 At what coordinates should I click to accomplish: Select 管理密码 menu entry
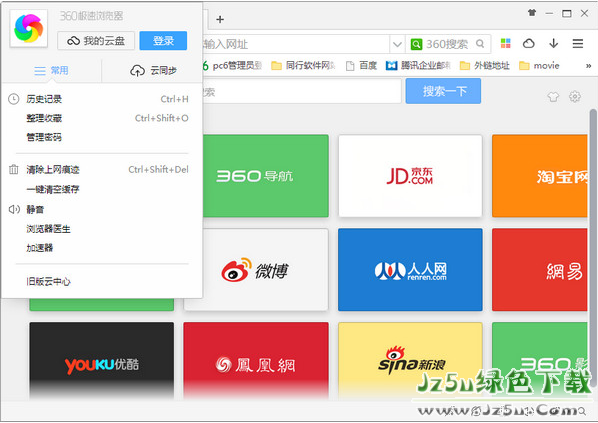101,137
